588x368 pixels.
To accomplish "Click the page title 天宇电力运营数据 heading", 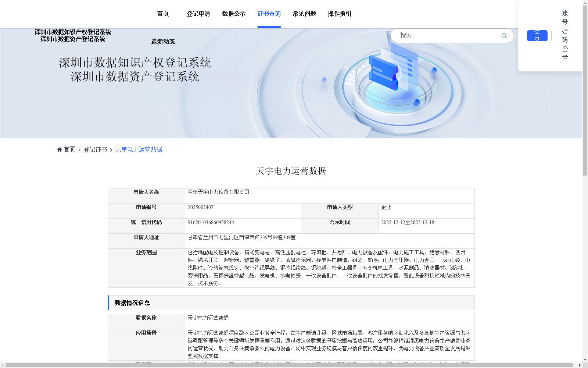I will click(x=291, y=171).
